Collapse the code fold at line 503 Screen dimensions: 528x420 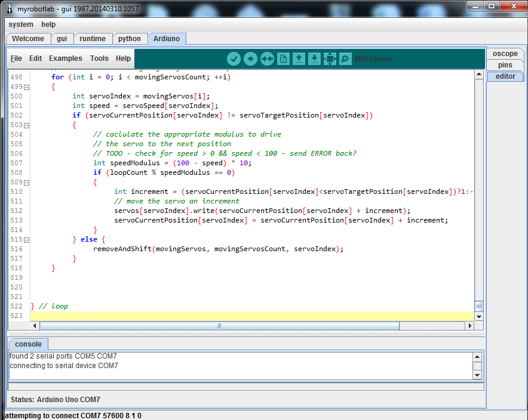pos(26,125)
